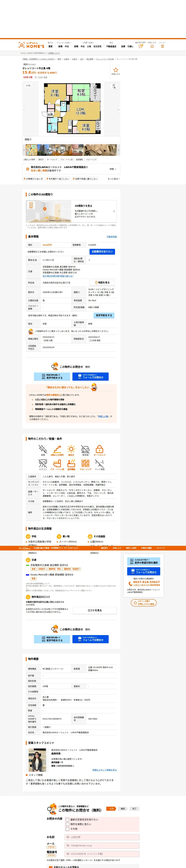Click the バス・トイレ別 feature icon
The image size is (186, 868).
coord(57,465)
